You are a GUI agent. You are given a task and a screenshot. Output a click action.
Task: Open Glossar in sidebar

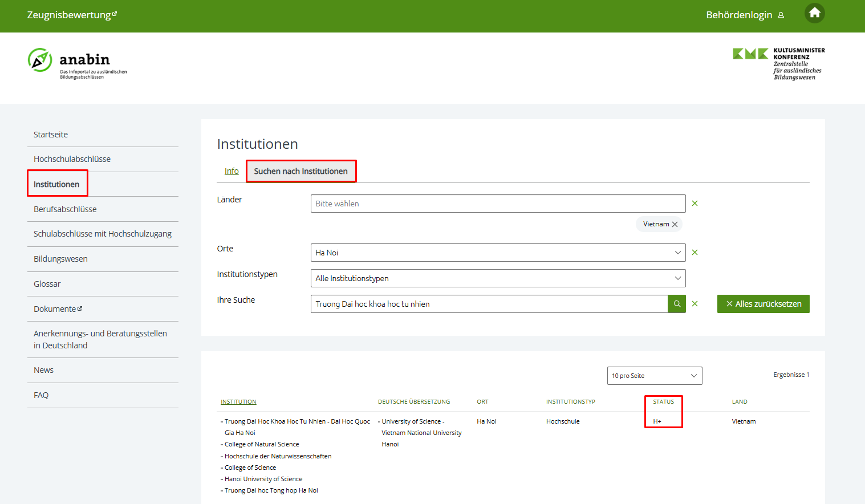coord(47,284)
